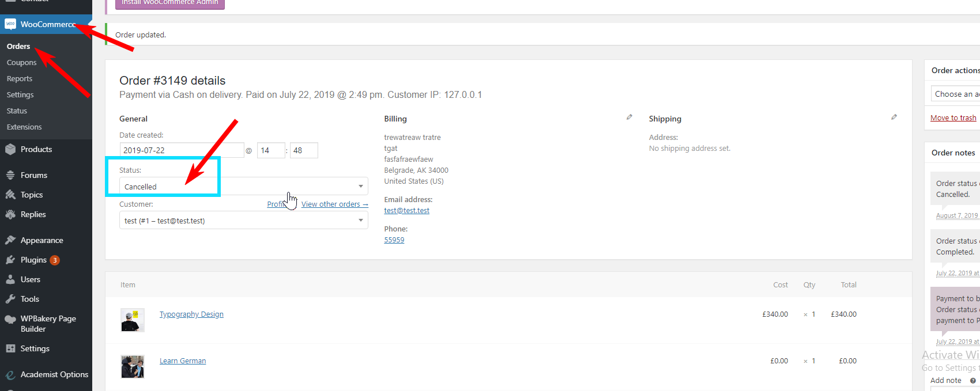Click the Add note help question icon
This screenshot has width=980, height=391.
pyautogui.click(x=973, y=380)
